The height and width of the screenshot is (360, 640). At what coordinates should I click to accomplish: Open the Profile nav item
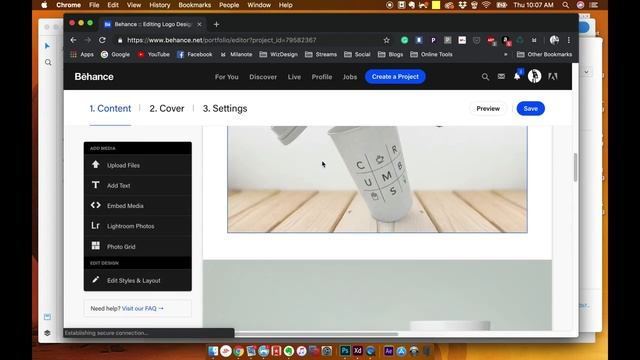pos(322,77)
